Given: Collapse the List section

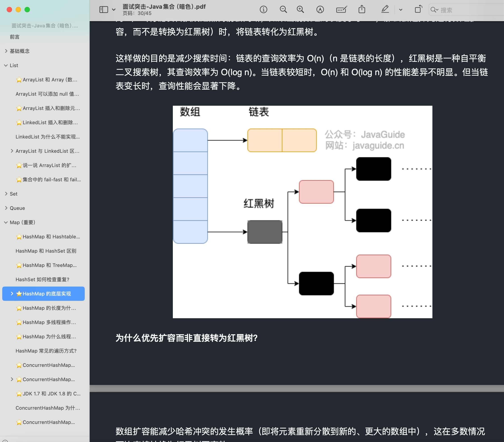Looking at the screenshot, I should coord(6,65).
